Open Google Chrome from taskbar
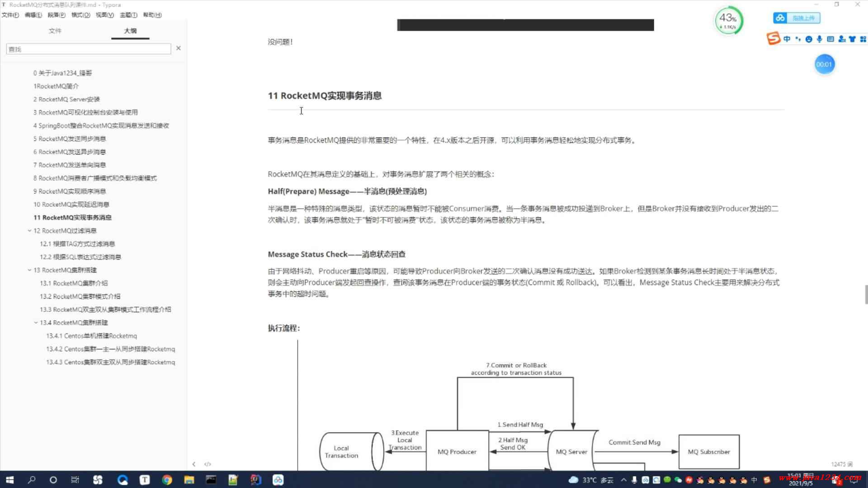This screenshot has width=868, height=488. coord(167,480)
